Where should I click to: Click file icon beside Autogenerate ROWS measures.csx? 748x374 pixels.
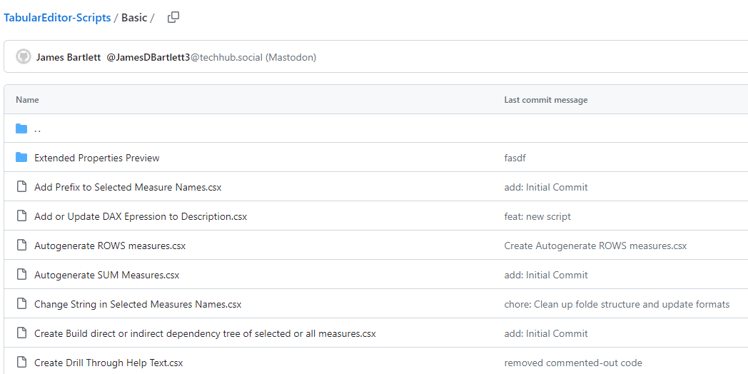click(x=21, y=246)
